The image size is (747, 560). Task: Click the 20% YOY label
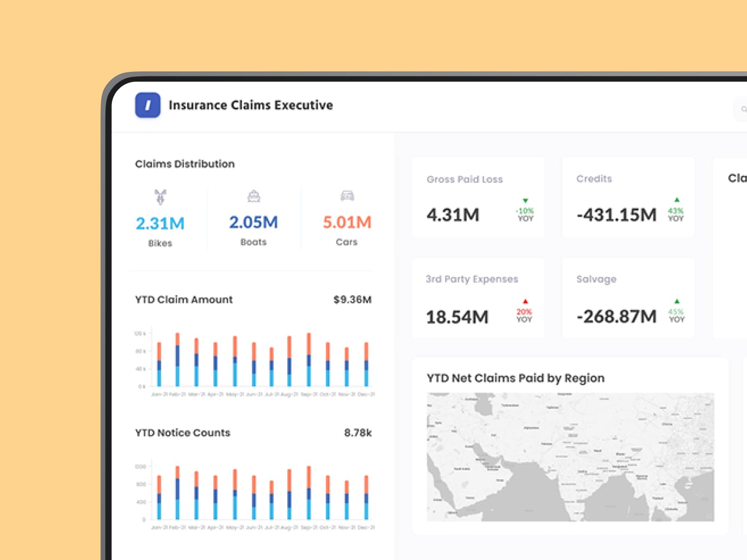524,315
